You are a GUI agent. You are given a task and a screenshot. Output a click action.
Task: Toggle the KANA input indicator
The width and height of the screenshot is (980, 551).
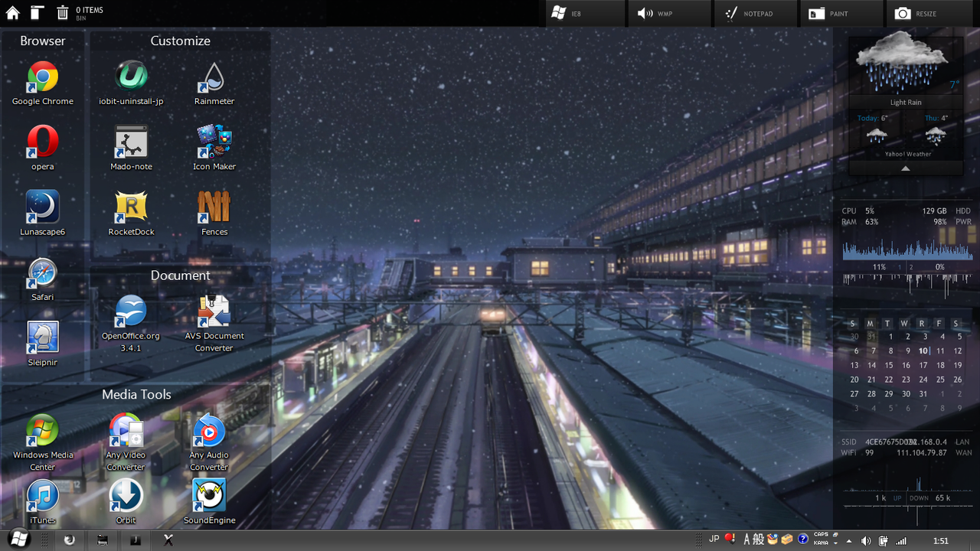click(821, 543)
